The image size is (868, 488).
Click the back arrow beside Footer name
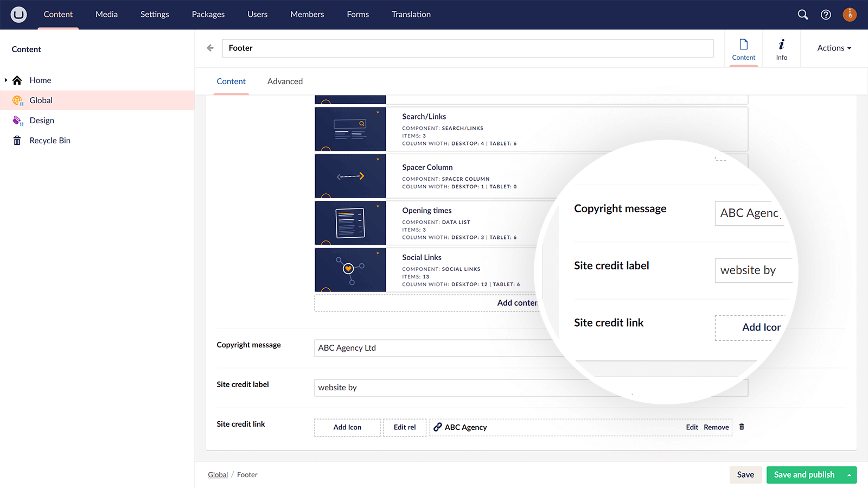[210, 48]
